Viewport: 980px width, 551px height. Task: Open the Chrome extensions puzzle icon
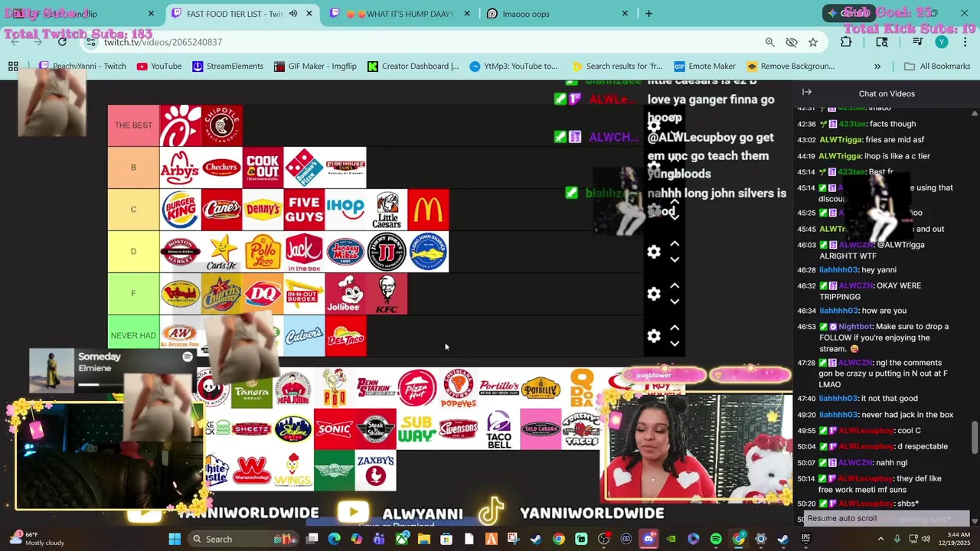coord(846,42)
